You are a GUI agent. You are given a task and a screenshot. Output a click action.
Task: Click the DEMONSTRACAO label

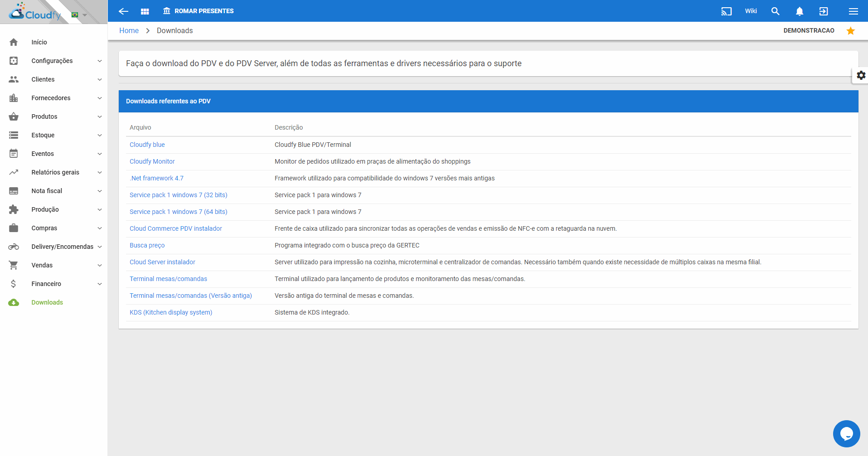click(809, 30)
